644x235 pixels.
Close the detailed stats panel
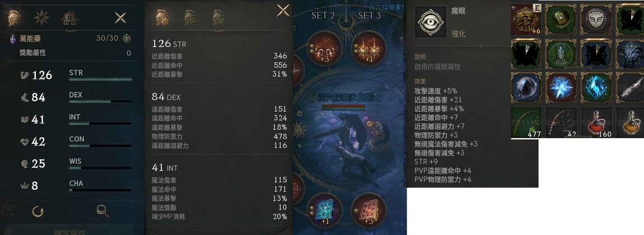click(x=283, y=11)
